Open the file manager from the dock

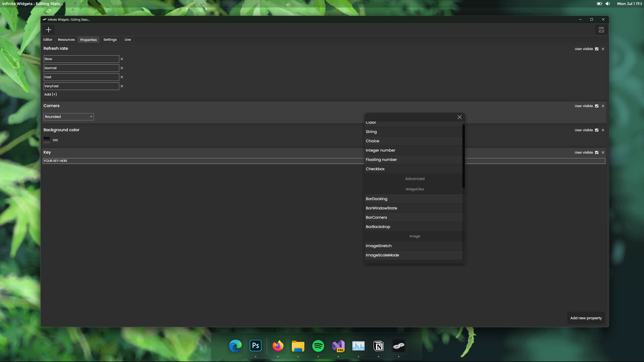click(298, 346)
